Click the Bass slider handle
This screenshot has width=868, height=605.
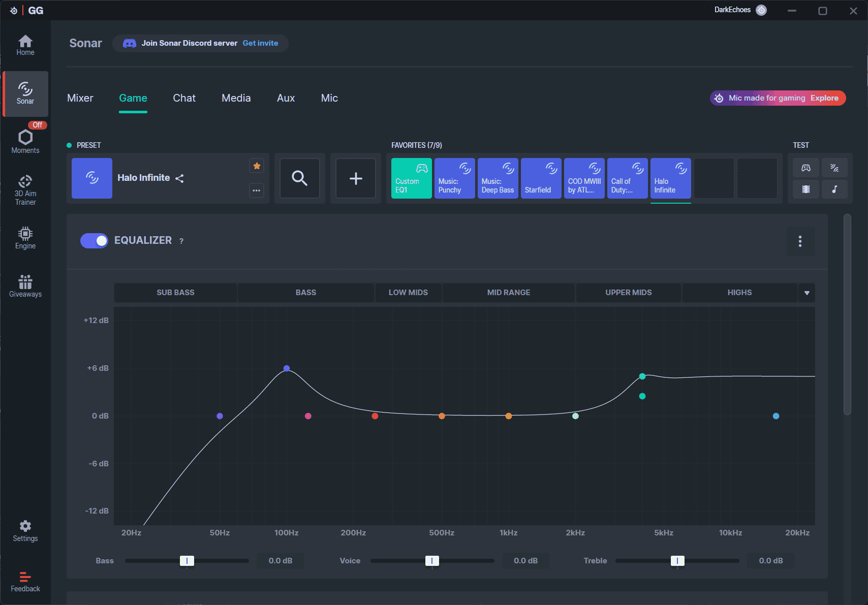(x=187, y=561)
